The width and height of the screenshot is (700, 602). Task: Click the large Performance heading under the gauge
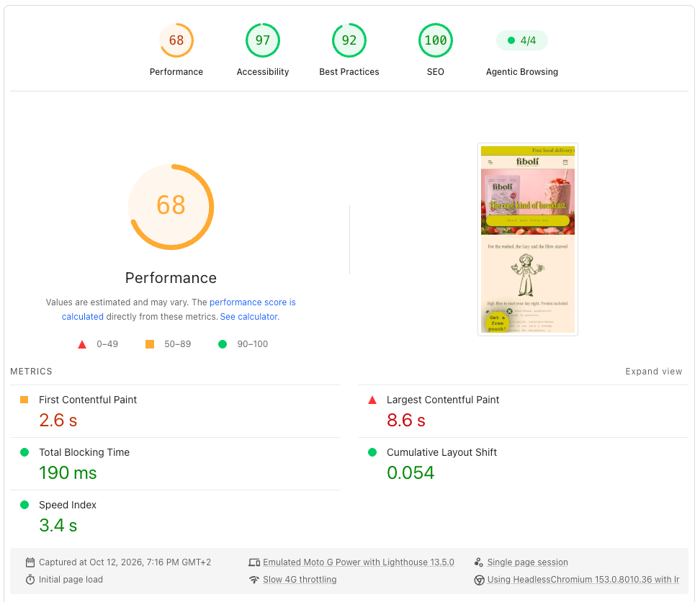tap(171, 278)
